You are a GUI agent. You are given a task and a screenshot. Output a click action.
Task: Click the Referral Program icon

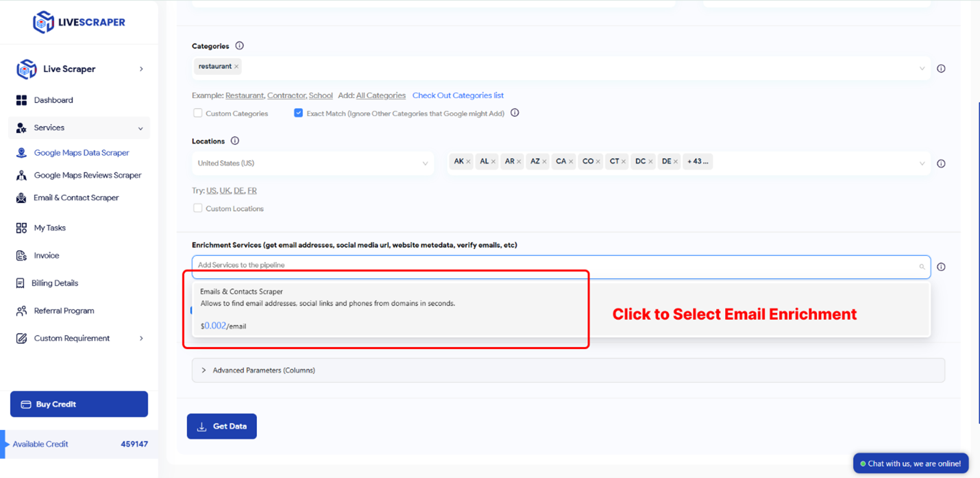pyautogui.click(x=21, y=311)
